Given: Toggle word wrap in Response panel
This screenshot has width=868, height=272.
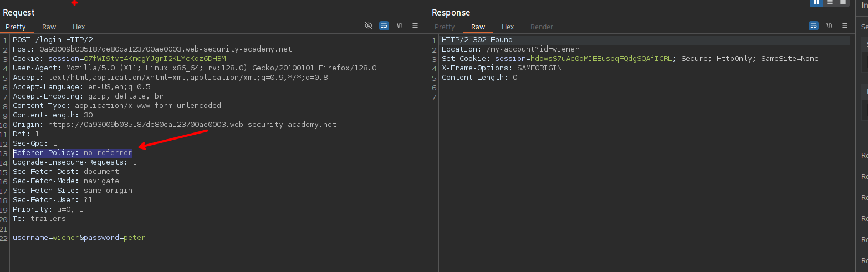Looking at the screenshot, I should (x=814, y=26).
